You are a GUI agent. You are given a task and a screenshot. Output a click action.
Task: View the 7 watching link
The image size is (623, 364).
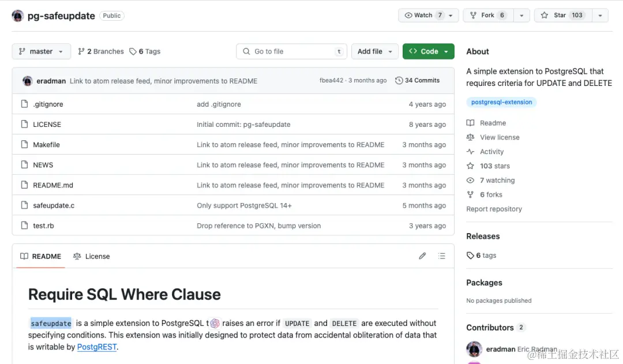[491, 180]
